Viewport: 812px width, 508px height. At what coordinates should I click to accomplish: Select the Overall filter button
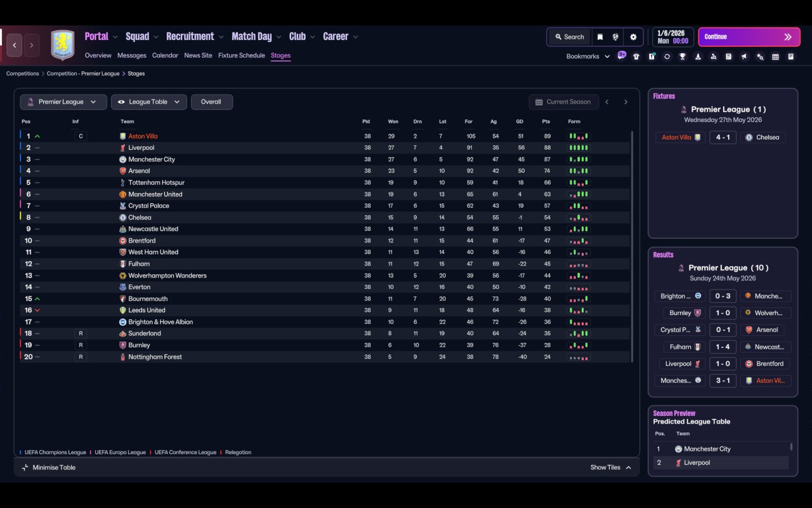[x=211, y=102]
